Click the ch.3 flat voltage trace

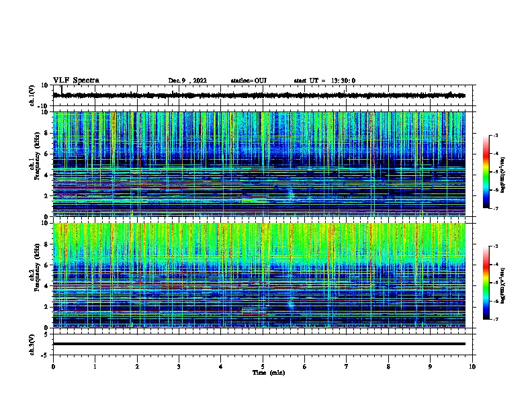pos(259,344)
